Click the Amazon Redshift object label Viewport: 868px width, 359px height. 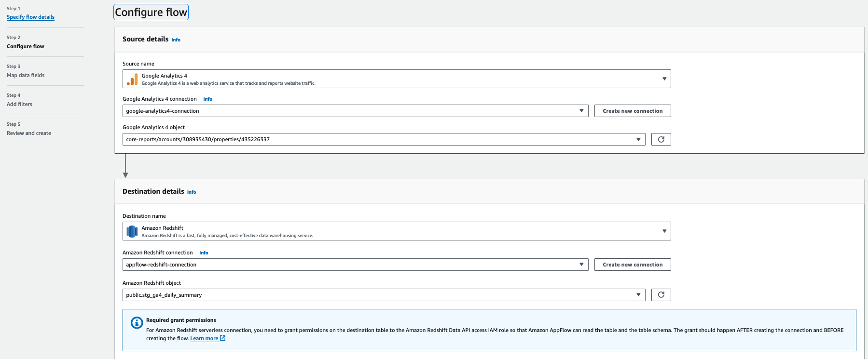tap(152, 283)
